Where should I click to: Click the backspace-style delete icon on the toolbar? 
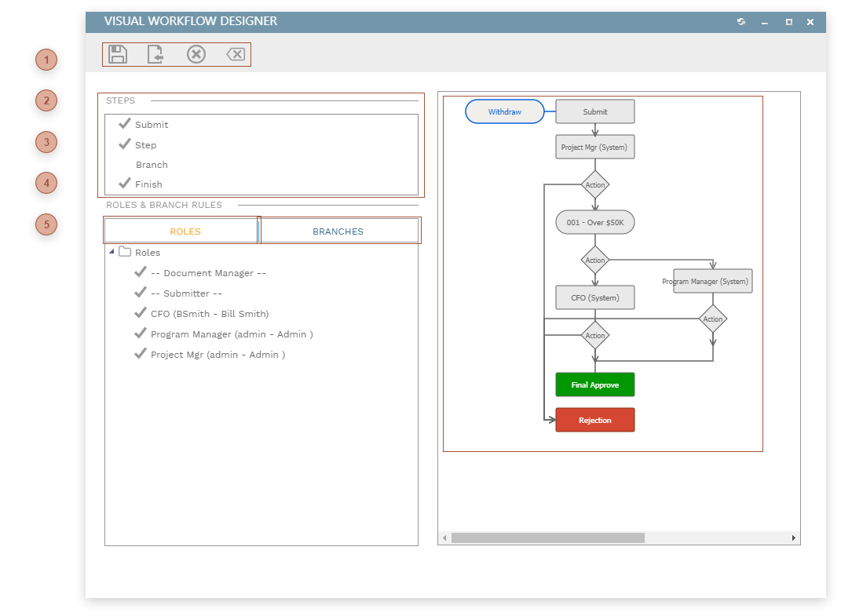235,53
